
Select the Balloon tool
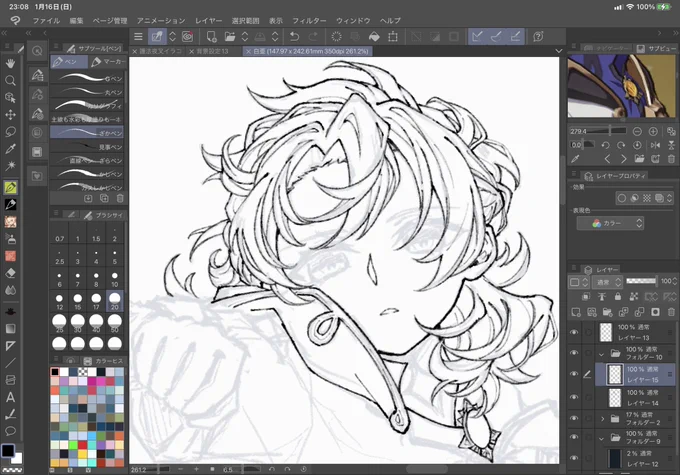point(10,431)
